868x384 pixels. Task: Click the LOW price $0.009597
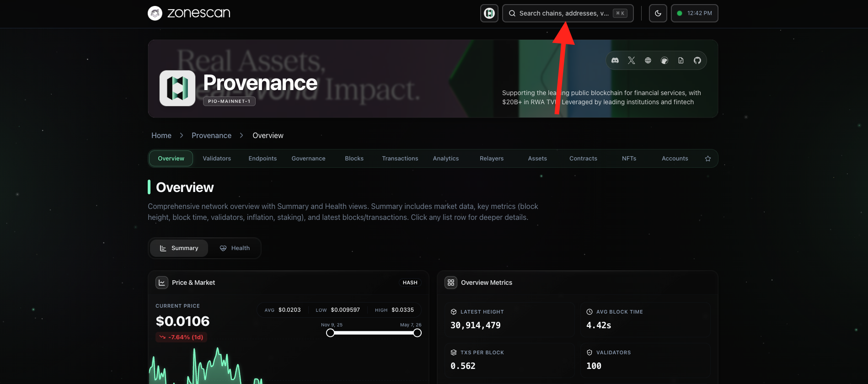click(345, 310)
